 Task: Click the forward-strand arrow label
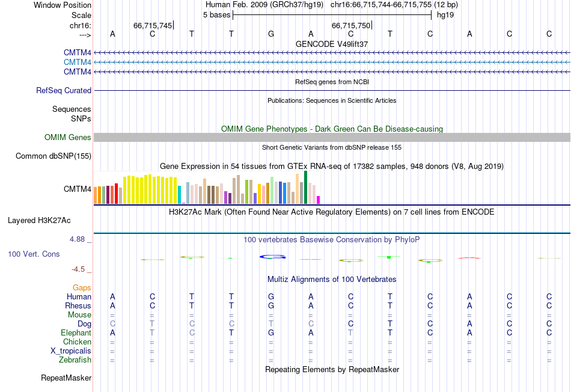(85, 35)
